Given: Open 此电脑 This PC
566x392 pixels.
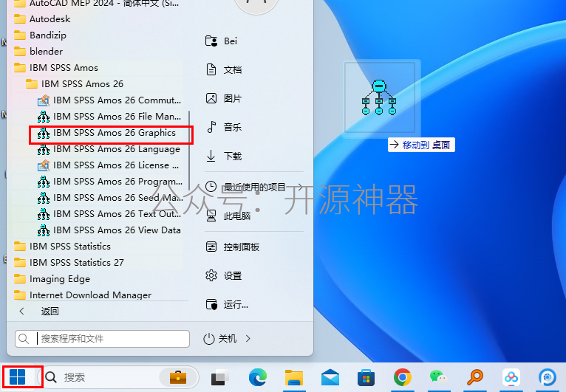Looking at the screenshot, I should point(228,216).
